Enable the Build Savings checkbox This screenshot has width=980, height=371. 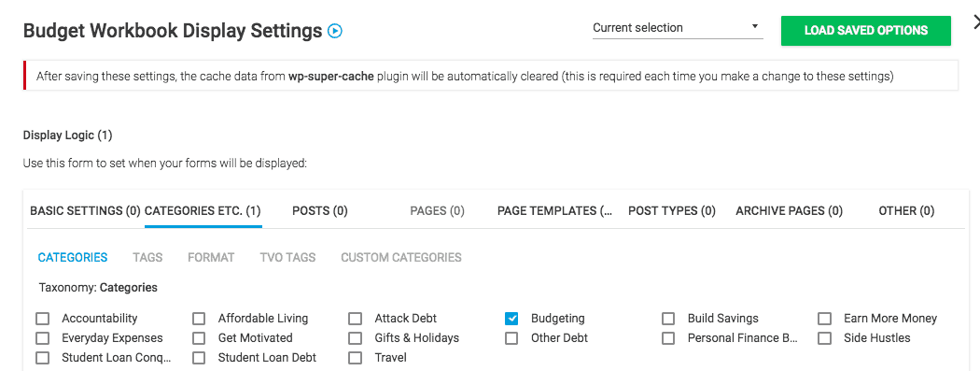(x=668, y=319)
